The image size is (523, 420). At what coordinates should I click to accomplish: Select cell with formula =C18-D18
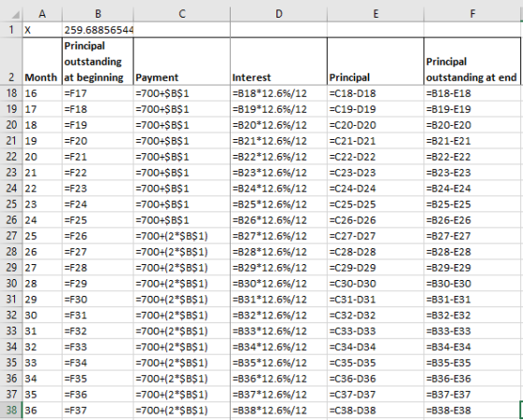click(x=375, y=93)
